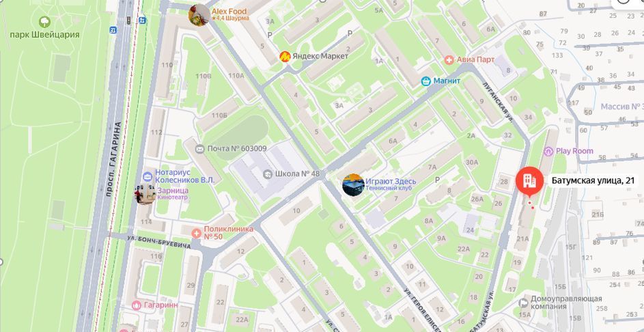
Task: Open the Играют Здесь tennis club thumbnail
Action: pyautogui.click(x=353, y=184)
